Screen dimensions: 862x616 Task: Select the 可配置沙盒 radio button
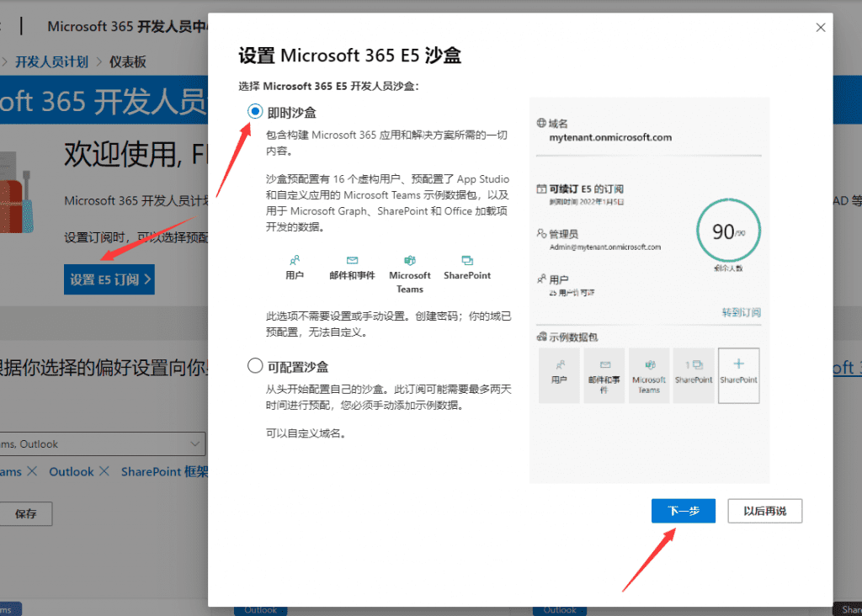(x=255, y=366)
